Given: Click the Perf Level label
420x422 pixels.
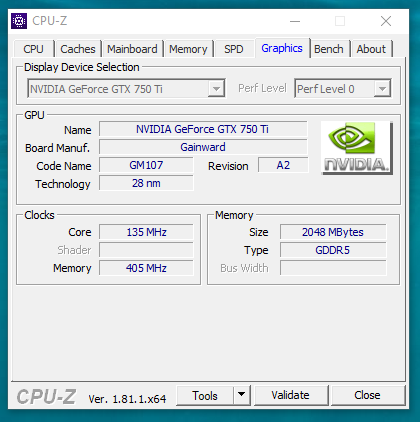Looking at the screenshot, I should 262,88.
